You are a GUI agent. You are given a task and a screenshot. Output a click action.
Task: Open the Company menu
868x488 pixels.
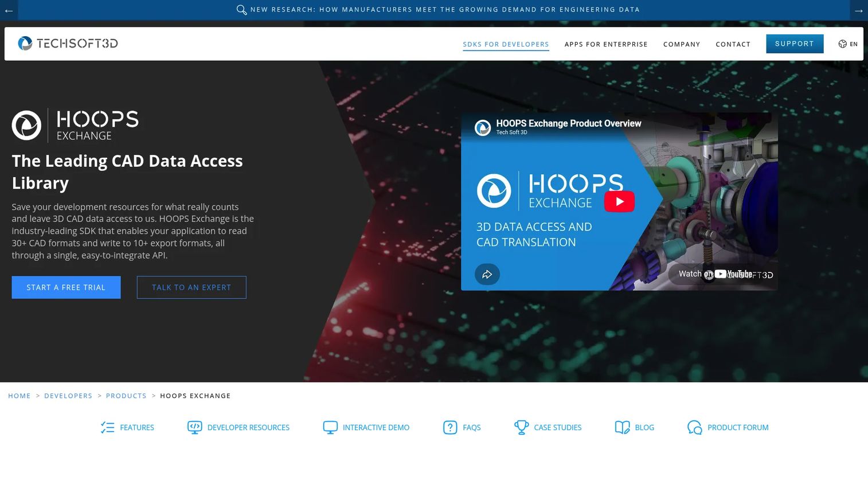tap(682, 44)
